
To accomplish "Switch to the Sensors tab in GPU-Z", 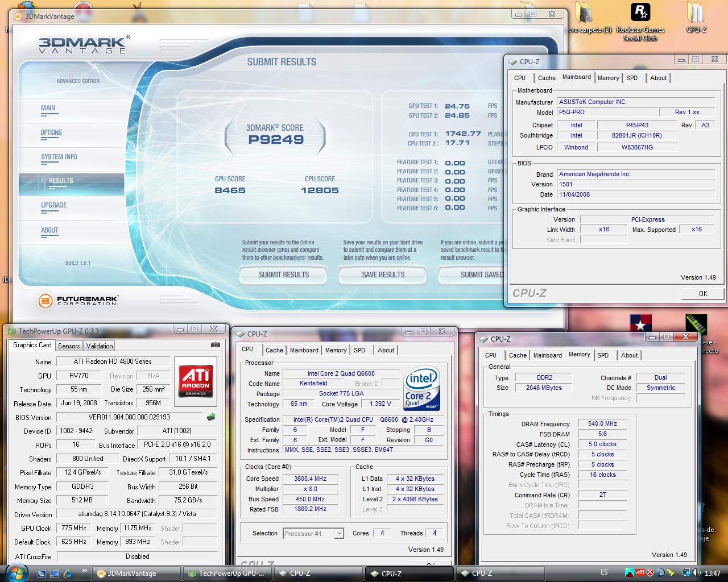I will tap(69, 346).
